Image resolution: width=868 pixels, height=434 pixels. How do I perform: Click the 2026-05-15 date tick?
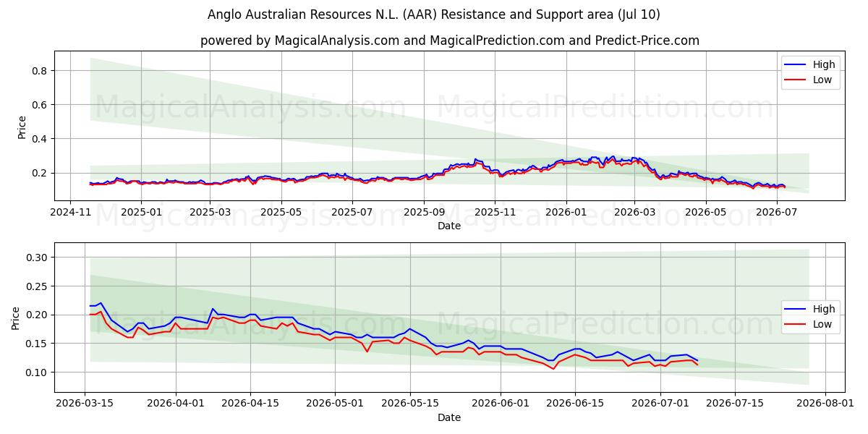[x=410, y=403]
